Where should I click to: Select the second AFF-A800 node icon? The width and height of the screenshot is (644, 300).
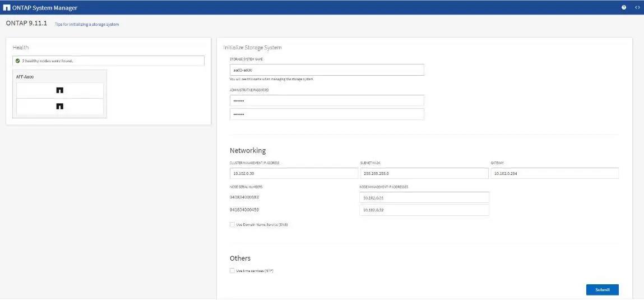59,107
